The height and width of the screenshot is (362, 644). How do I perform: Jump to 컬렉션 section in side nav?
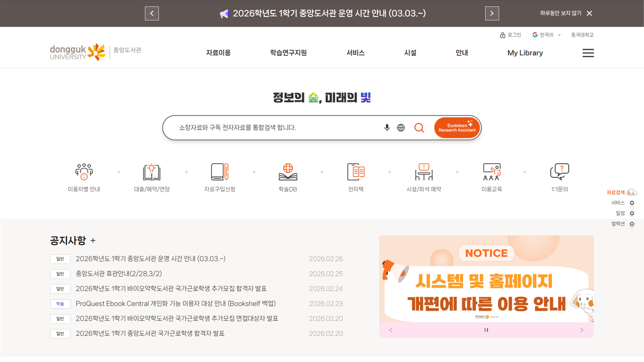(622, 224)
